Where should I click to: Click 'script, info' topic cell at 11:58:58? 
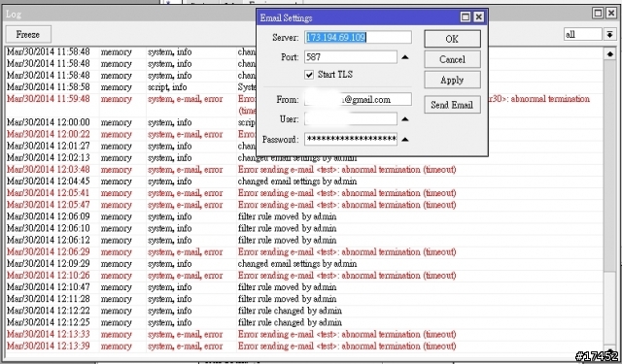click(167, 87)
